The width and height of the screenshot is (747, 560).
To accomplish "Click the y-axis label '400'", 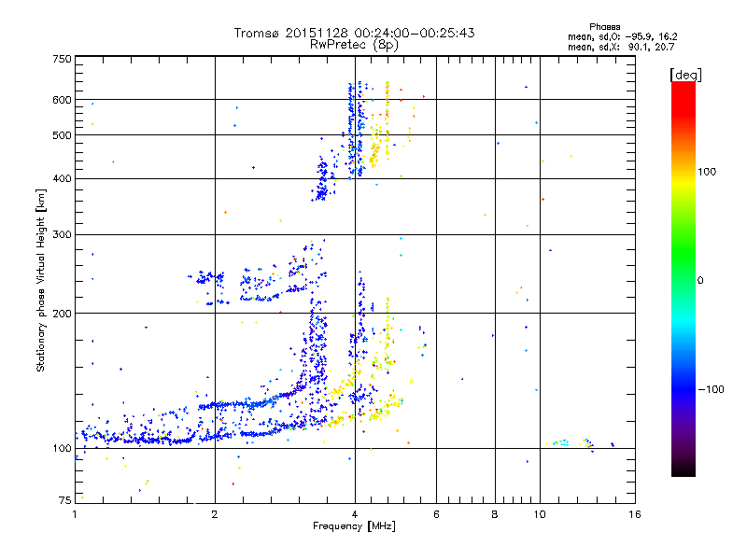I will (x=62, y=179).
